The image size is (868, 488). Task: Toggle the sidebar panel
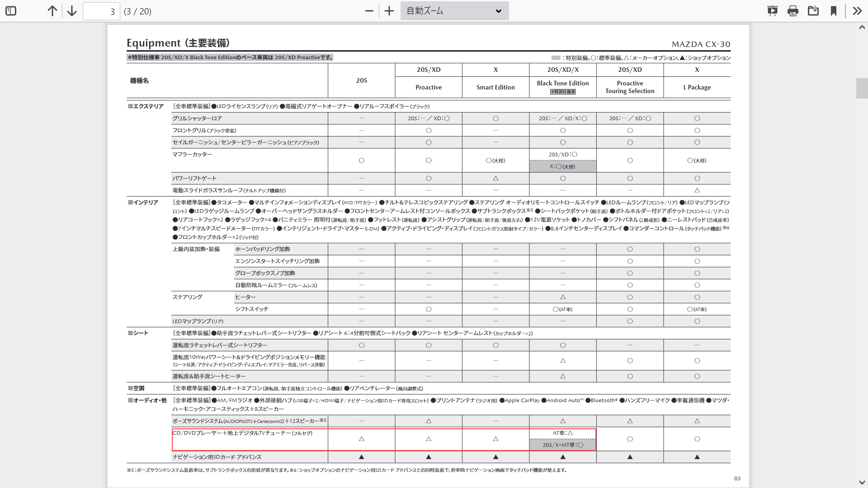point(11,11)
